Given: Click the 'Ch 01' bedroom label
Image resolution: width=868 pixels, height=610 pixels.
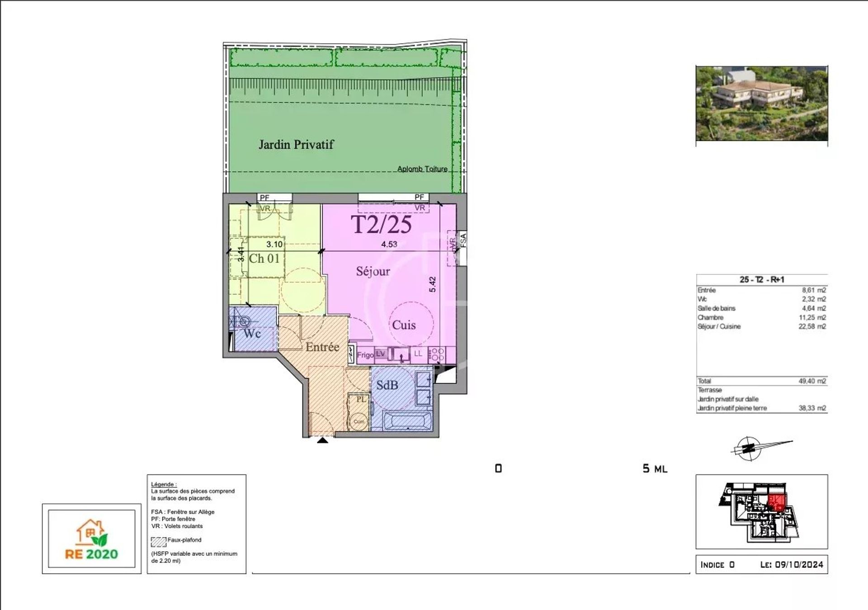Looking at the screenshot, I should click(x=264, y=258).
